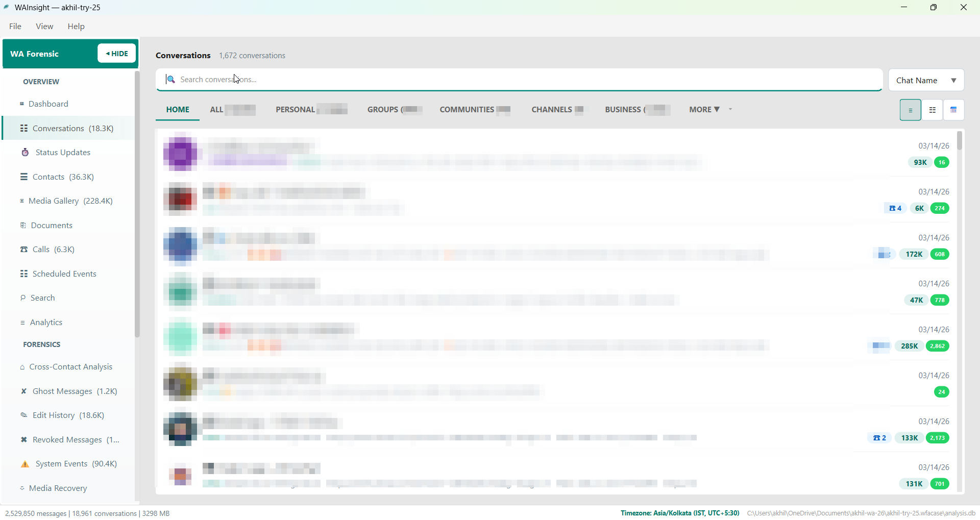Switch to table view layout
This screenshot has height=520, width=980.
coord(953,110)
